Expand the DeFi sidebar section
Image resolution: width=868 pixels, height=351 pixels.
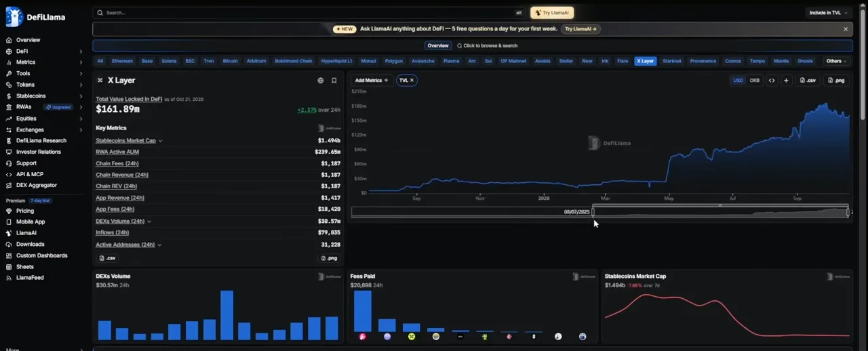coord(81,51)
